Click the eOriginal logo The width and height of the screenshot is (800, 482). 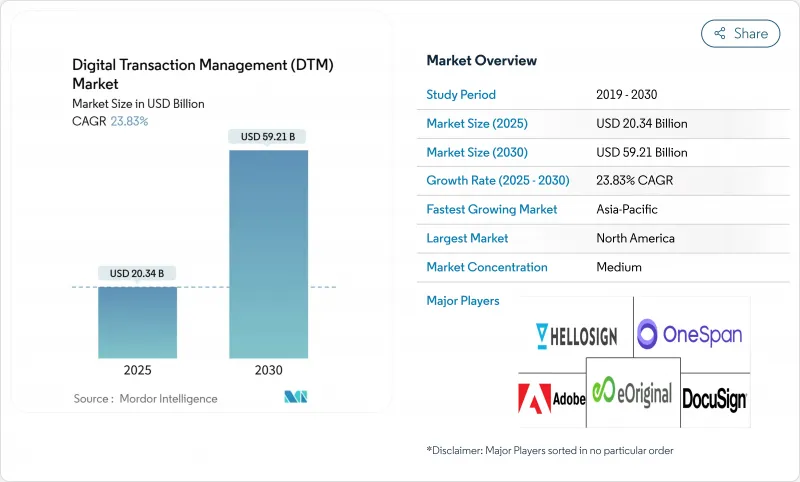631,392
